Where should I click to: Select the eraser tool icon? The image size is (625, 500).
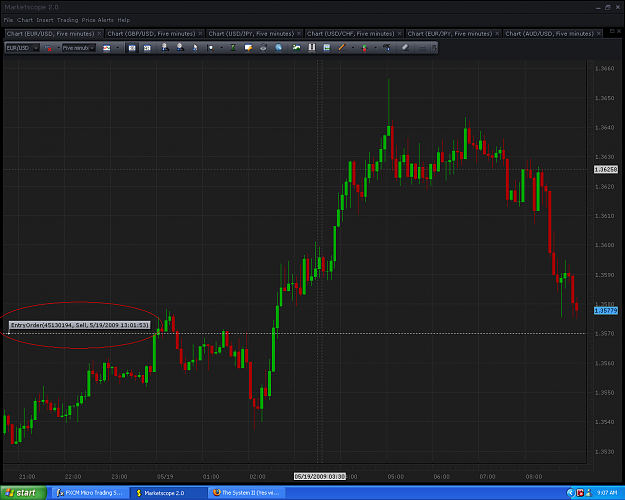[x=405, y=48]
